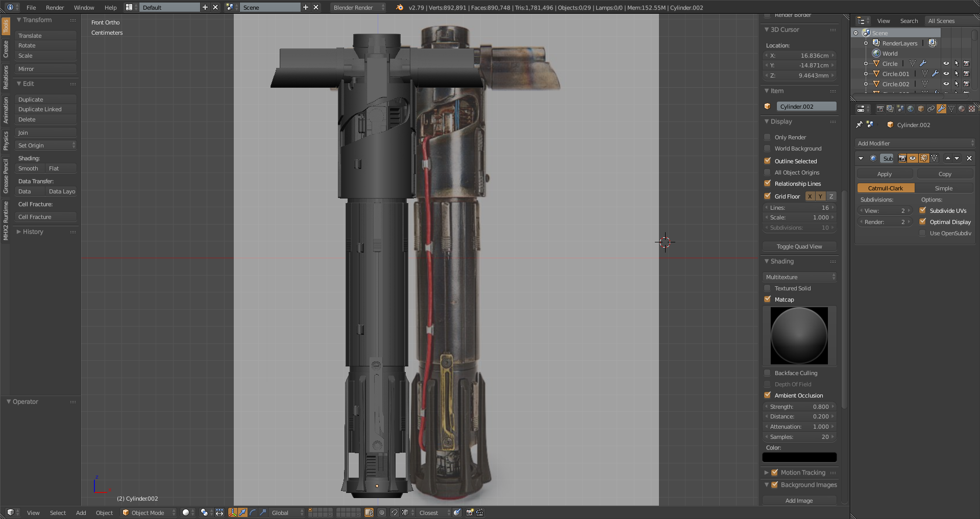Open the File menu

pos(31,7)
